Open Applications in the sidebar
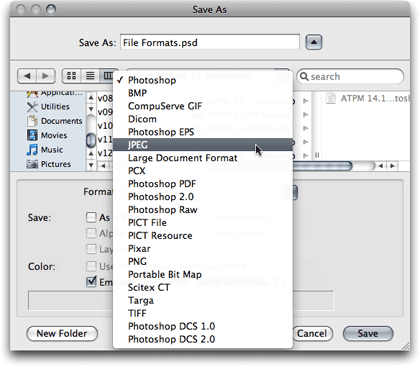The height and width of the screenshot is (367, 420). coord(54,93)
